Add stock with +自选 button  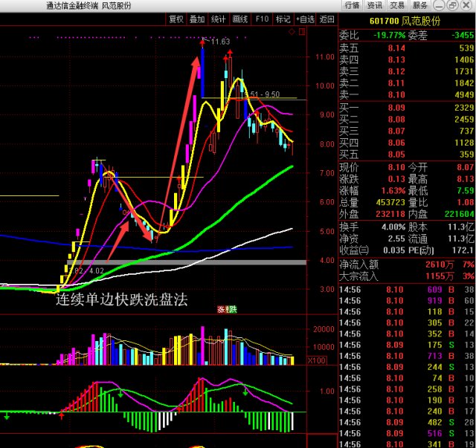[x=306, y=19]
